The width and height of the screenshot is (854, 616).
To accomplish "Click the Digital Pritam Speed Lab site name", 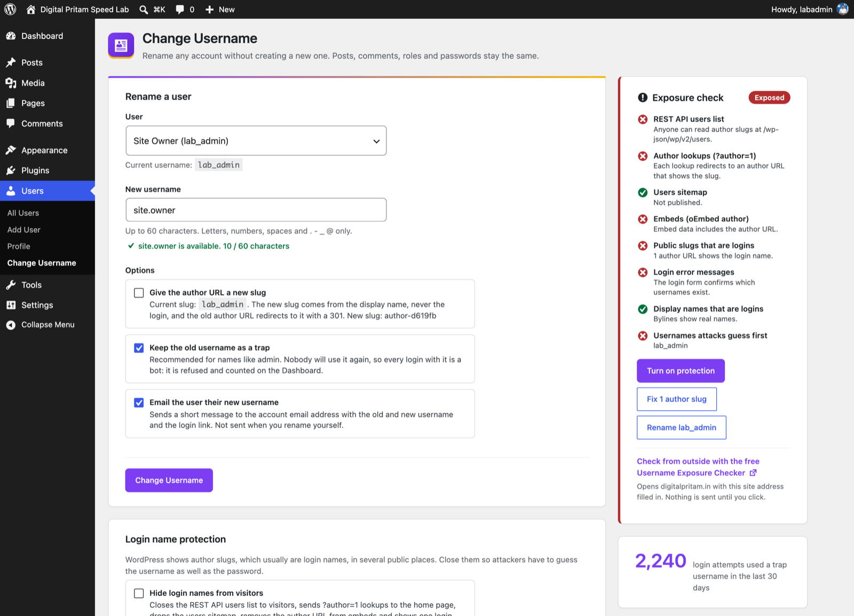I will pyautogui.click(x=84, y=10).
